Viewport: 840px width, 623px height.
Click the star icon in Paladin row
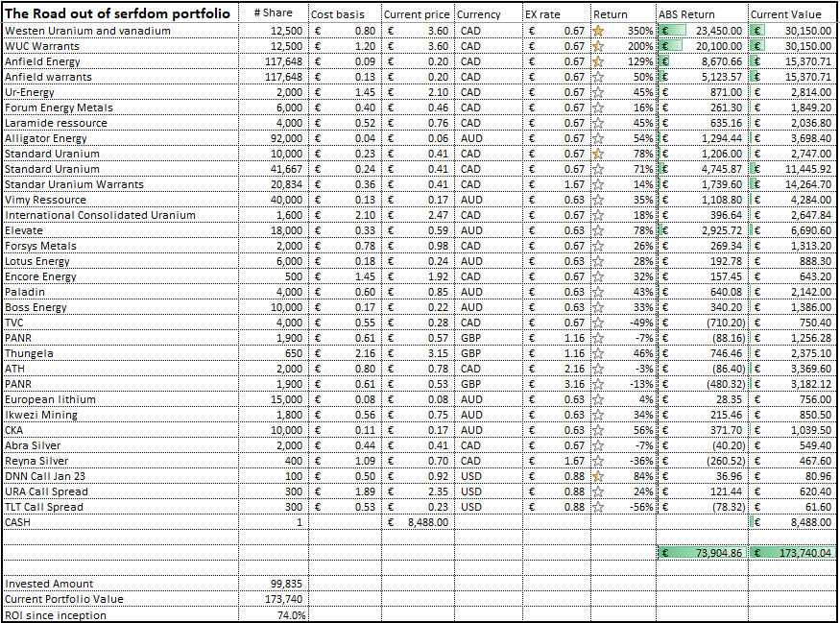pyautogui.click(x=598, y=293)
